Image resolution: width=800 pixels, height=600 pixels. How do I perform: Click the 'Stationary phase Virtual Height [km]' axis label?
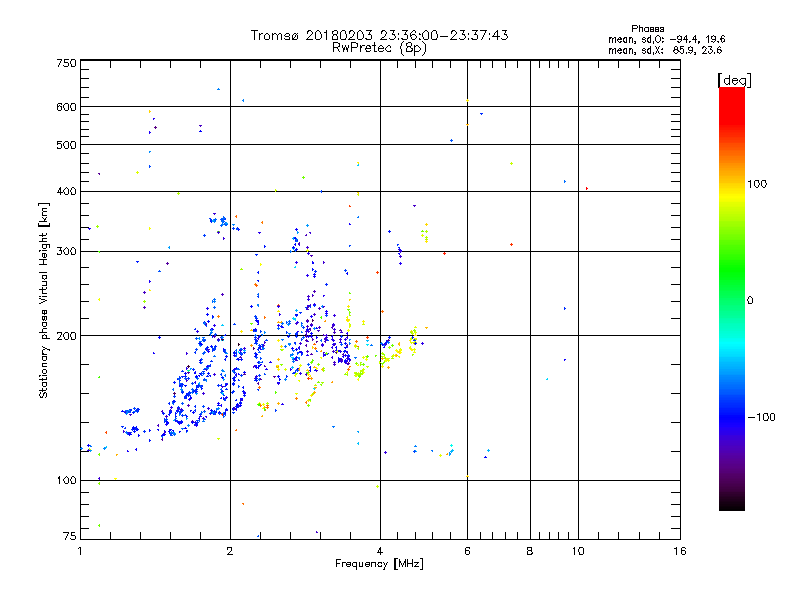tap(44, 301)
